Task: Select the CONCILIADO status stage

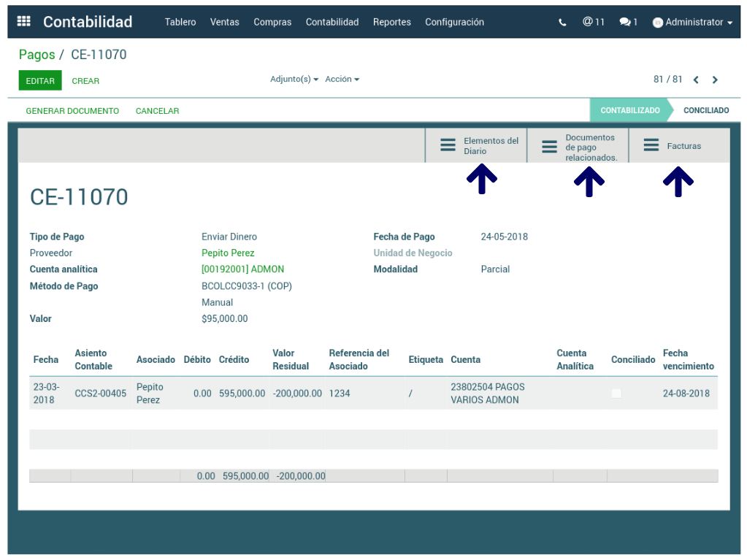Action: click(x=705, y=111)
